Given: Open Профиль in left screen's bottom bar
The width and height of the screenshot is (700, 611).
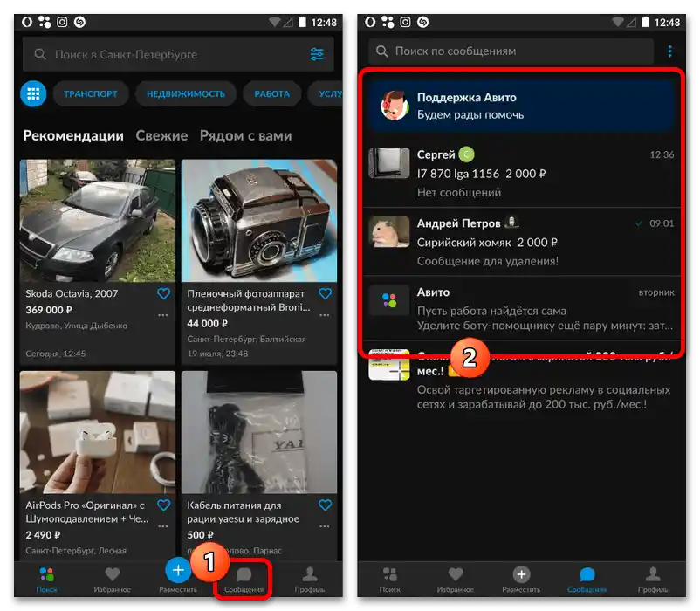Looking at the screenshot, I should coord(309,580).
